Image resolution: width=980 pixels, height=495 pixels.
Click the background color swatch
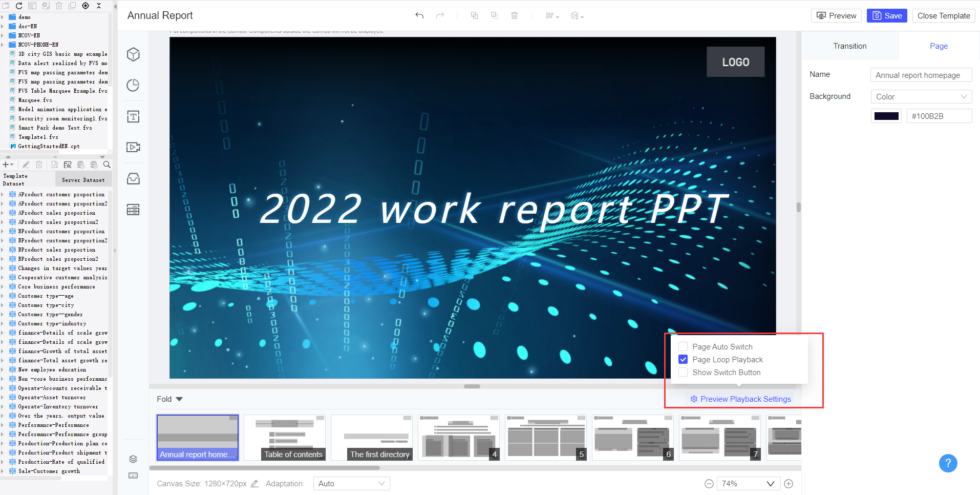(886, 115)
